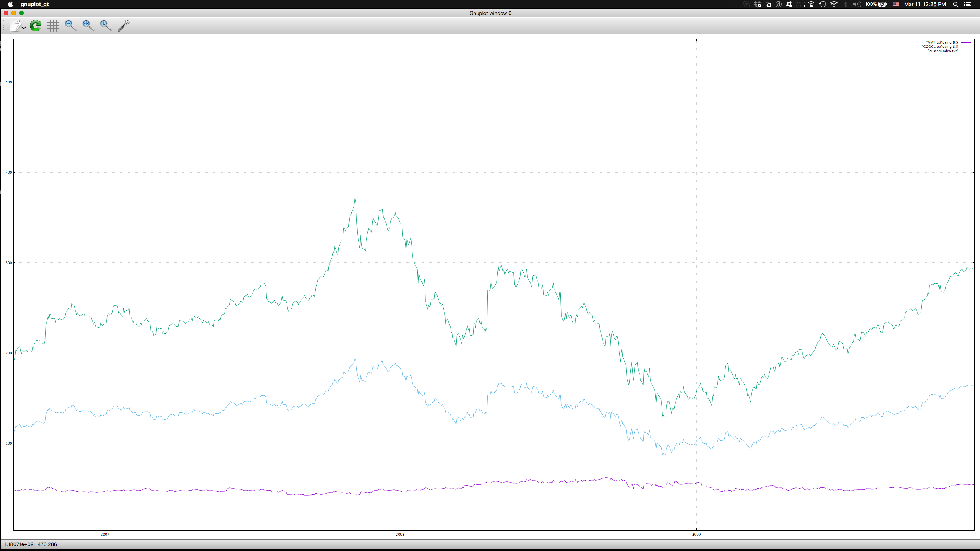Open the battery 100% status menu
The height and width of the screenshot is (551, 980).
coord(875,4)
